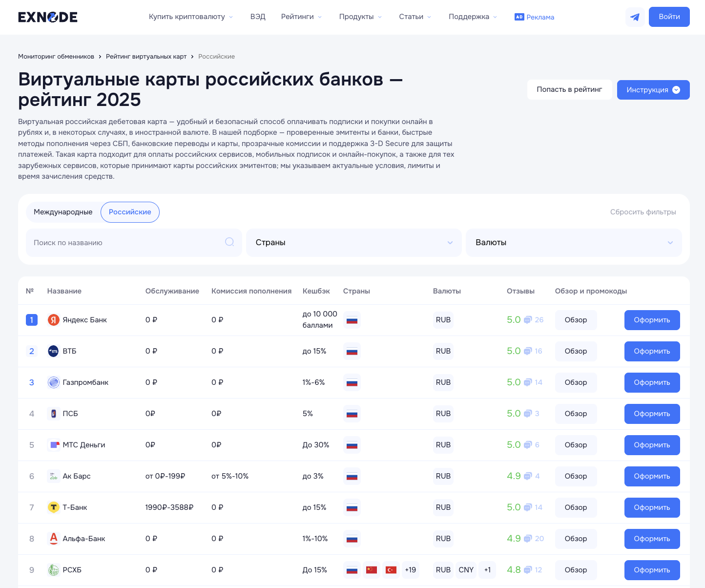Click the Сбросить фильтры link
705x588 pixels.
point(643,212)
